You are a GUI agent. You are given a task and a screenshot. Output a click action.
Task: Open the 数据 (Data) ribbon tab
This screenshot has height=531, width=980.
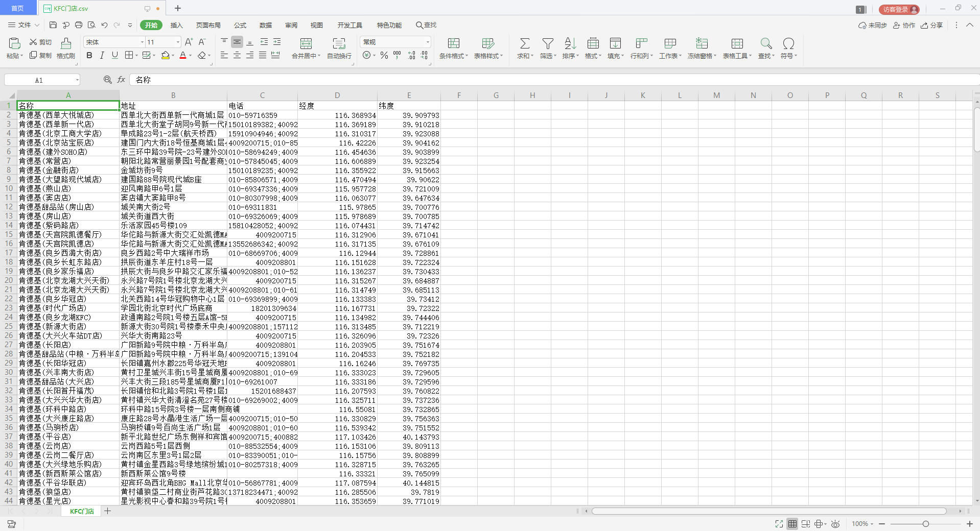(x=265, y=25)
